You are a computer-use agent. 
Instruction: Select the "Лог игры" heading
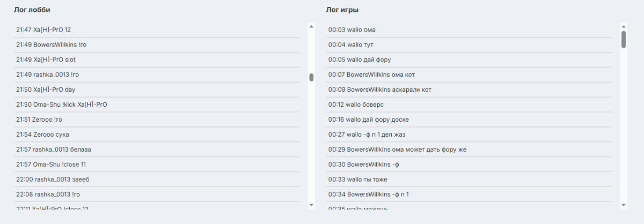342,10
